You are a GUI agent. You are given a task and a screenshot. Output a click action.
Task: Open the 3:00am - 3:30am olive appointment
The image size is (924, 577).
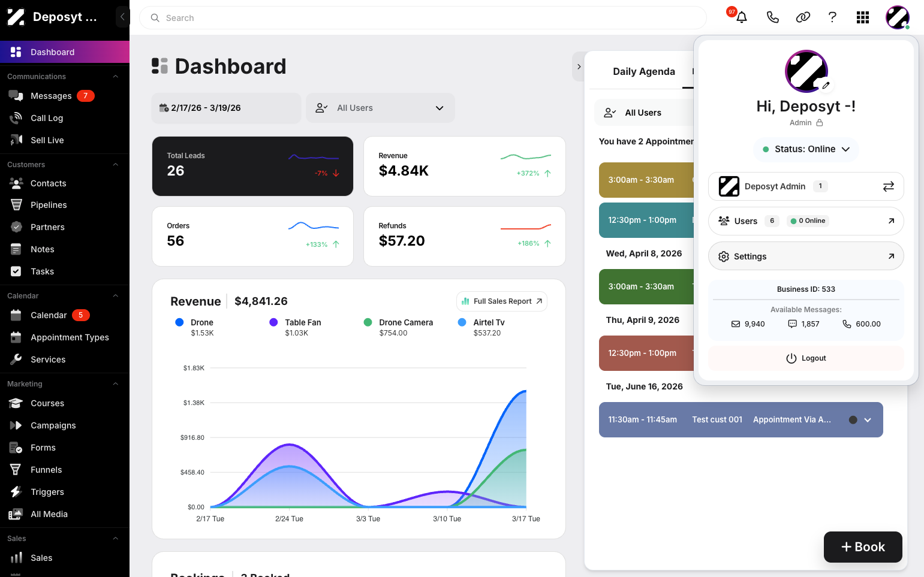pos(646,180)
